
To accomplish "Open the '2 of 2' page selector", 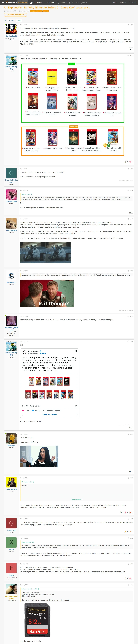I will [19, 21].
